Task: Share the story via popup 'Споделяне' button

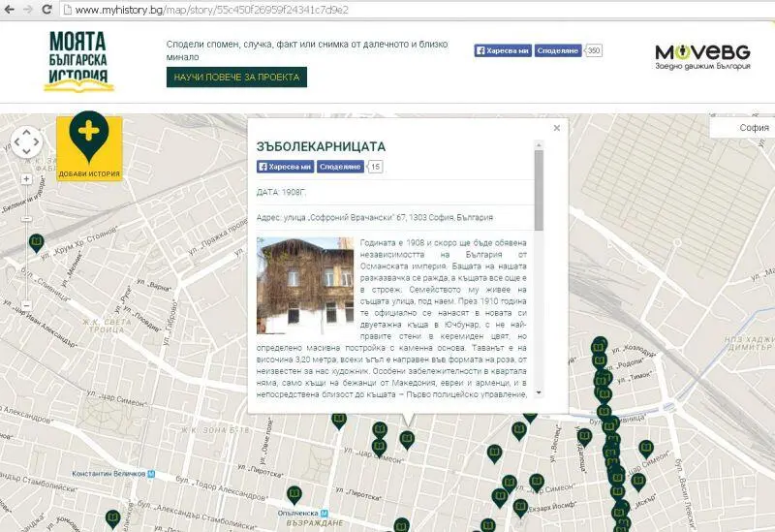Action: coord(340,167)
